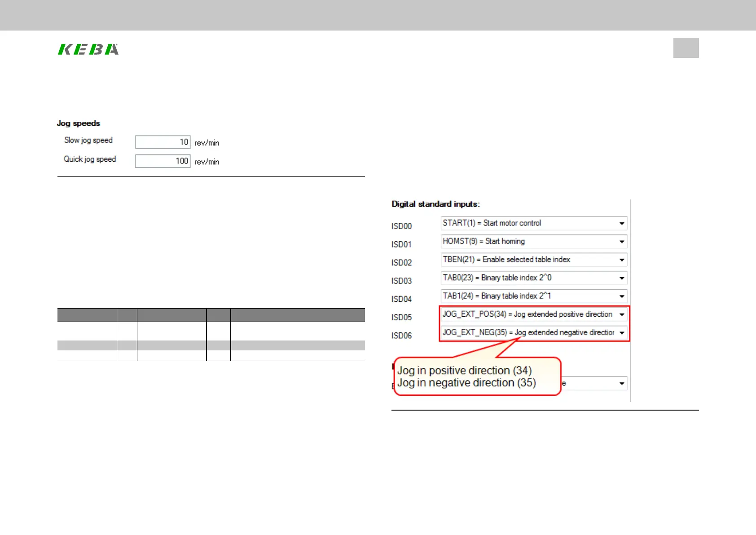The image size is (756, 535).
Task: Click the KEBA logo
Action: (x=88, y=49)
